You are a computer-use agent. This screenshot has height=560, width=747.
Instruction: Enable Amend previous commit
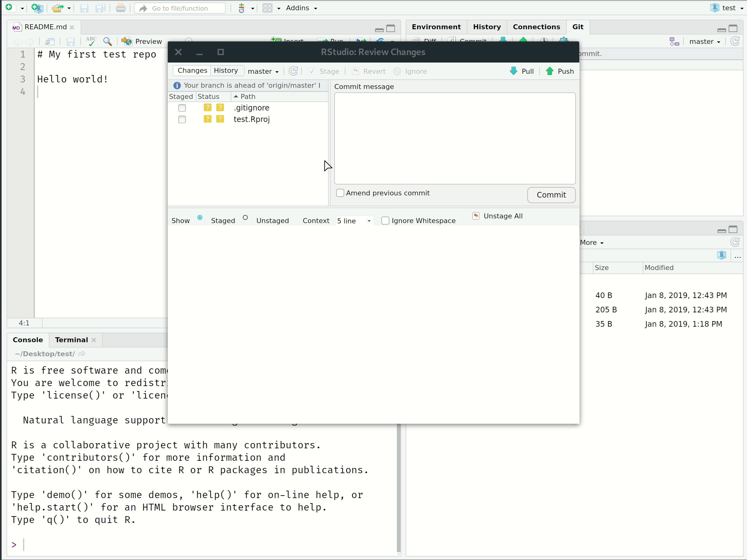(x=340, y=193)
